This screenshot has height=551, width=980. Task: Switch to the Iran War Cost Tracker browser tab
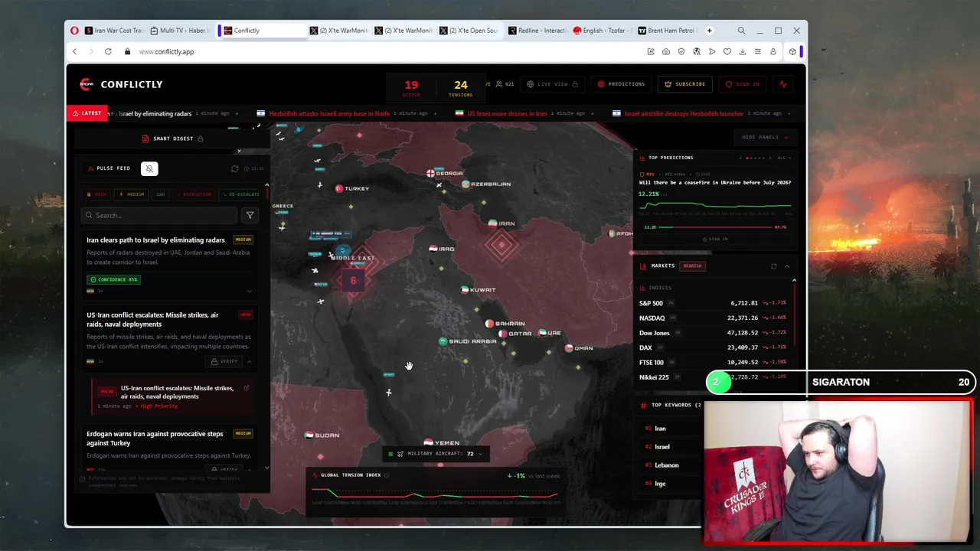(114, 31)
